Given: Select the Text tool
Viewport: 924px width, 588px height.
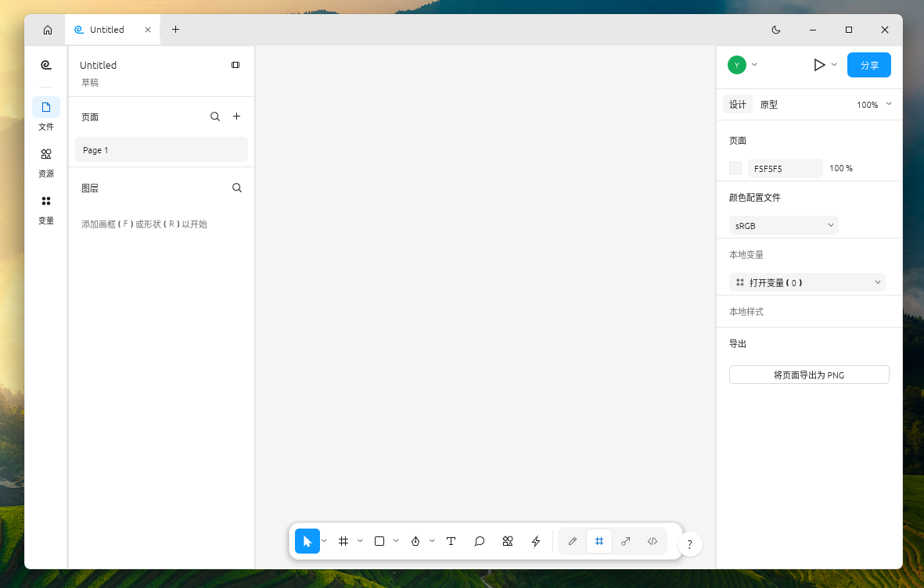Looking at the screenshot, I should point(451,541).
